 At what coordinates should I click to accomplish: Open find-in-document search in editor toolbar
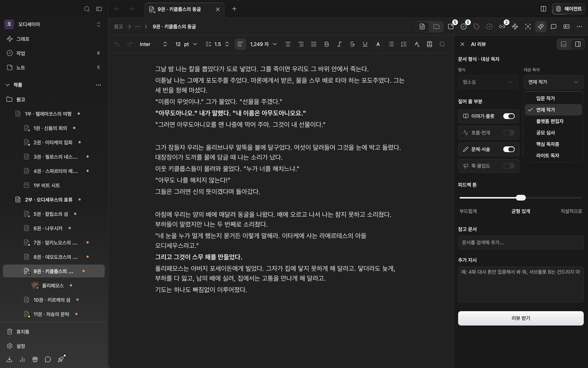pyautogui.click(x=442, y=44)
